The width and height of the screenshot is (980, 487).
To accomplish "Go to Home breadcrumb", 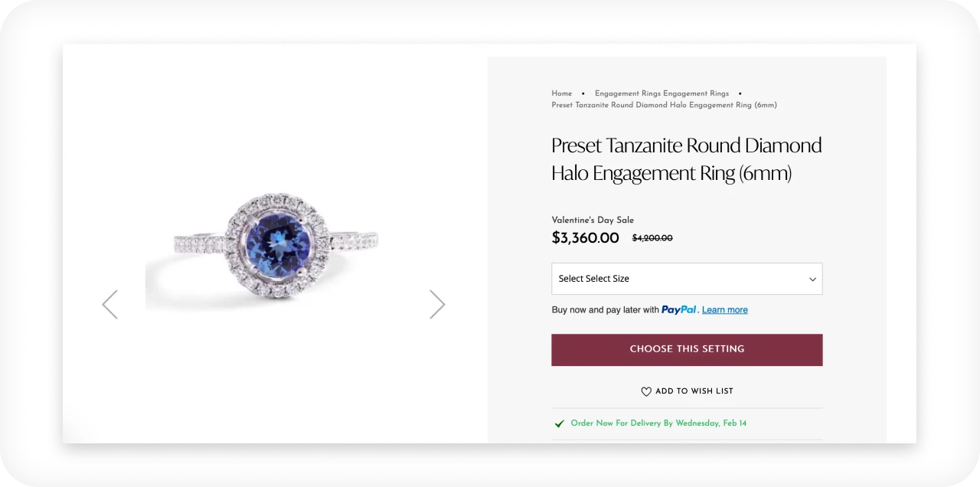I will (x=562, y=93).
